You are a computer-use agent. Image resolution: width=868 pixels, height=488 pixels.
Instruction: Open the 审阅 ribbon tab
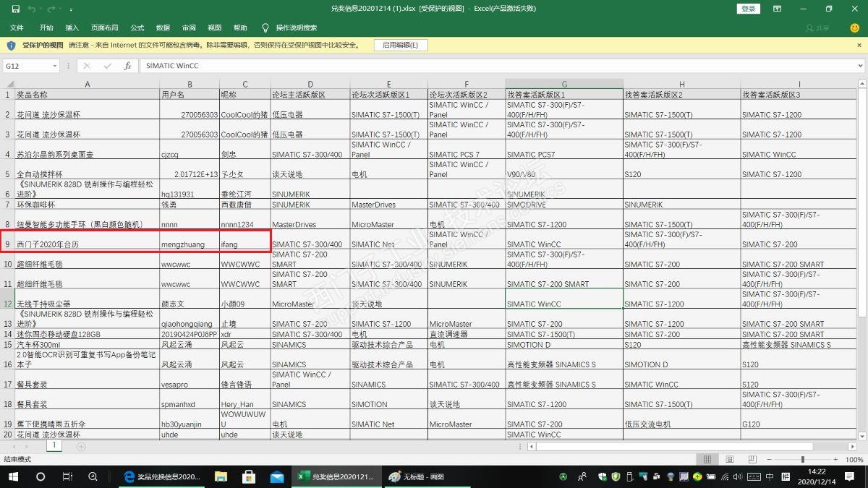[x=189, y=27]
